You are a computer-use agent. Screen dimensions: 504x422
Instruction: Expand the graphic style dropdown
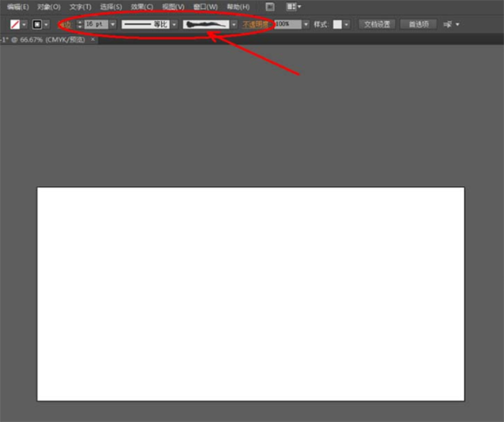346,24
